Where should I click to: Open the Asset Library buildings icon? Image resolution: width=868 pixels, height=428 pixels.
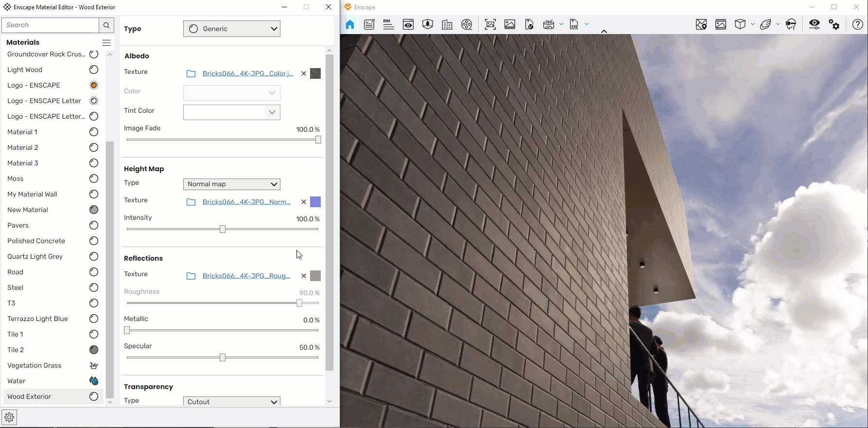tap(447, 24)
